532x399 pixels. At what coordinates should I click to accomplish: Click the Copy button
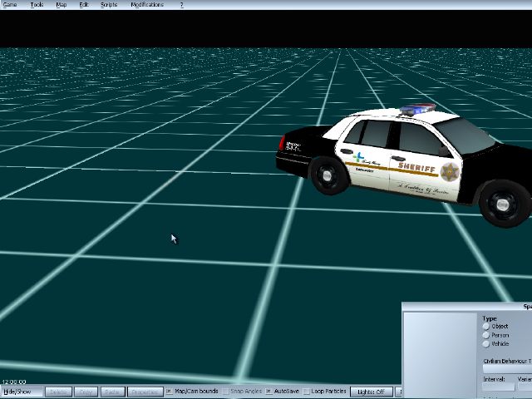click(x=86, y=392)
